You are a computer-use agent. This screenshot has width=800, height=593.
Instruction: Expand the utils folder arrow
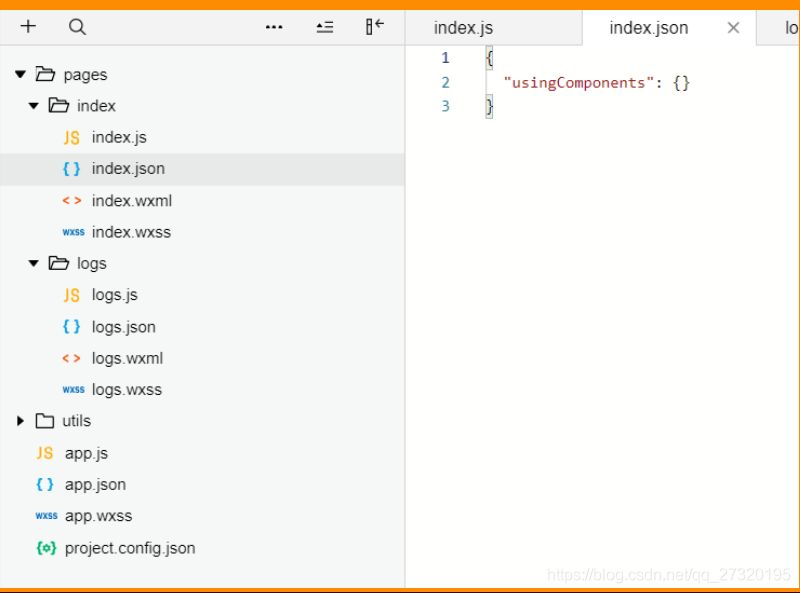tap(20, 421)
